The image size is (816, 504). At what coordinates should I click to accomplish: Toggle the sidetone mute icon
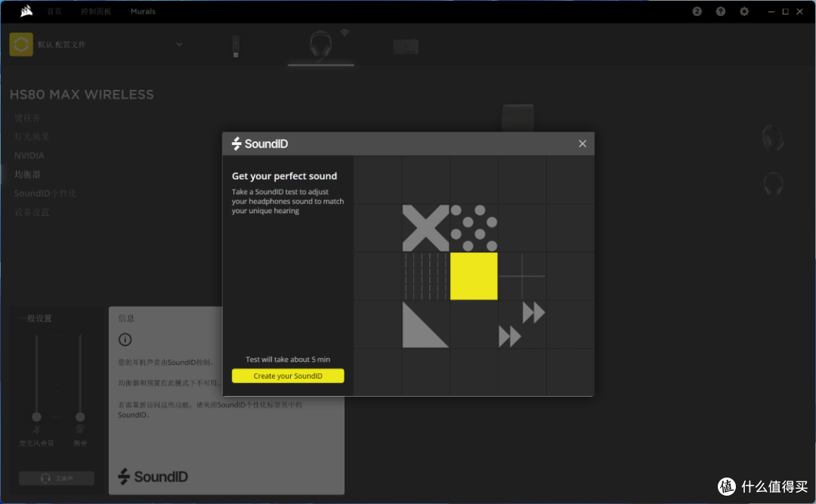(x=79, y=429)
